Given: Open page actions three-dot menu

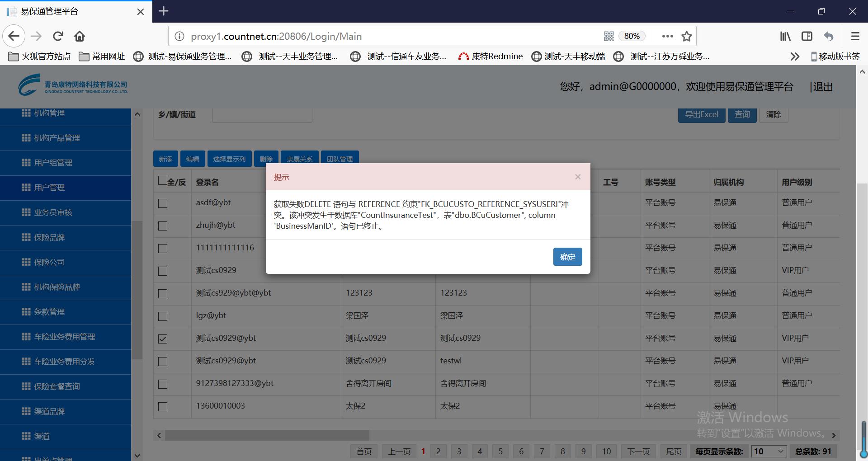Looking at the screenshot, I should point(667,36).
